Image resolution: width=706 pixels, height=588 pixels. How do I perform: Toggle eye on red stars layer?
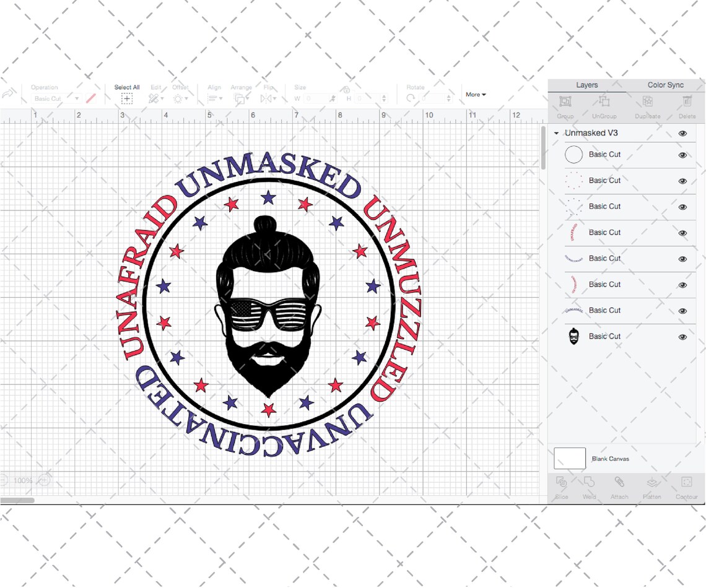pos(682,181)
